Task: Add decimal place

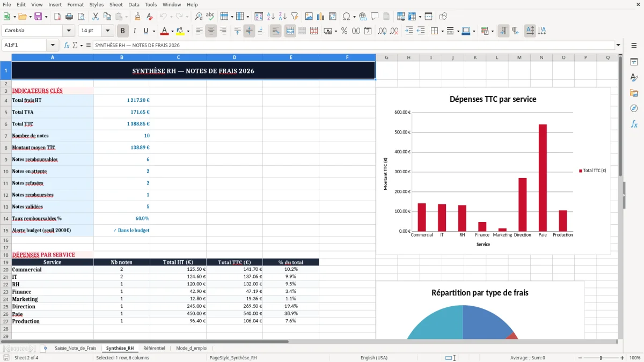Action: click(x=383, y=31)
